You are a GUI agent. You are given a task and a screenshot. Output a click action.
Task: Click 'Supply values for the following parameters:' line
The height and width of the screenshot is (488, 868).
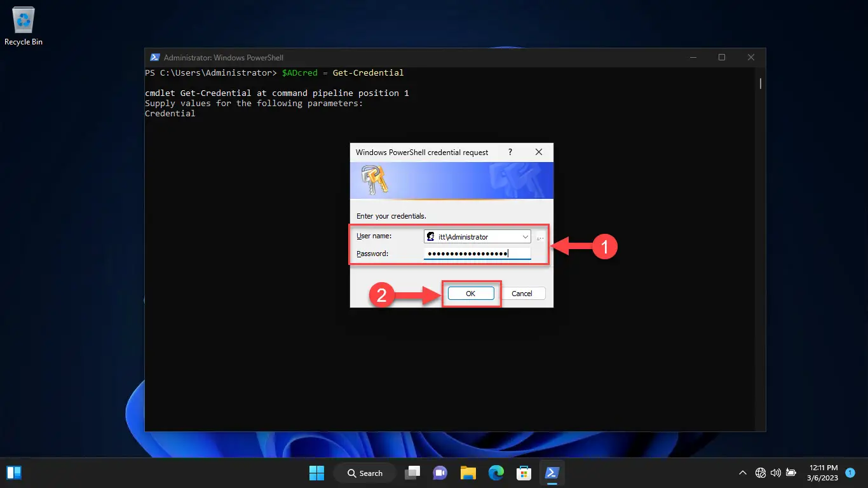(254, 104)
